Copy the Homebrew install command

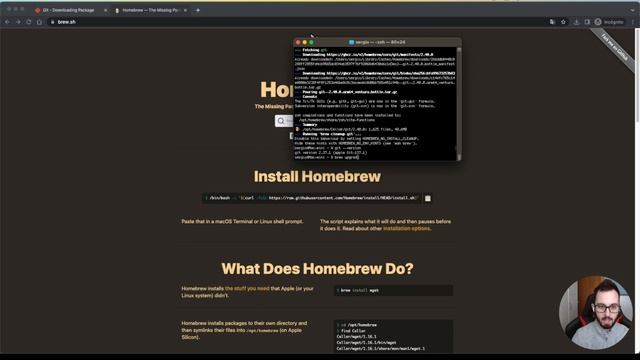point(428,198)
